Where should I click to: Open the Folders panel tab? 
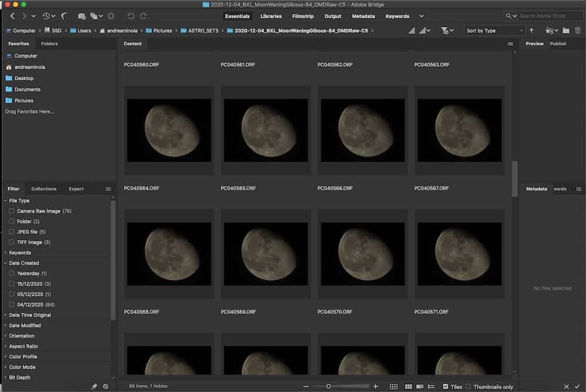49,44
